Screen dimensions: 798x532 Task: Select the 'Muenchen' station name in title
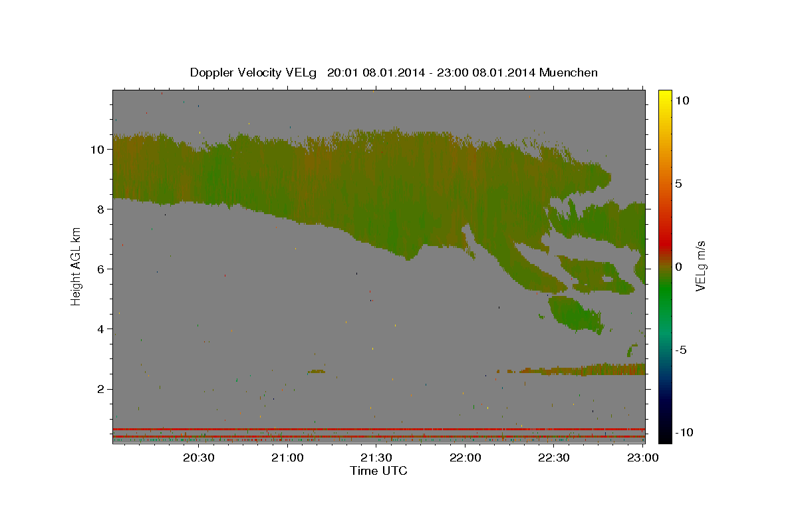tap(569, 72)
